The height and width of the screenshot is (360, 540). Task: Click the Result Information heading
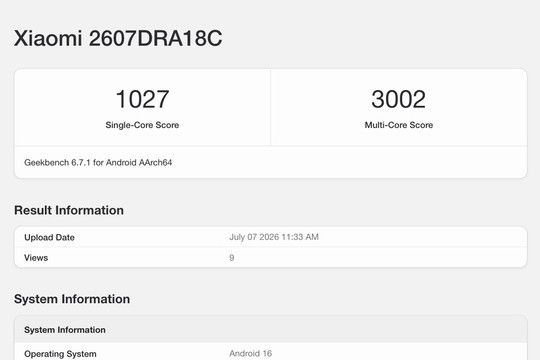(69, 210)
